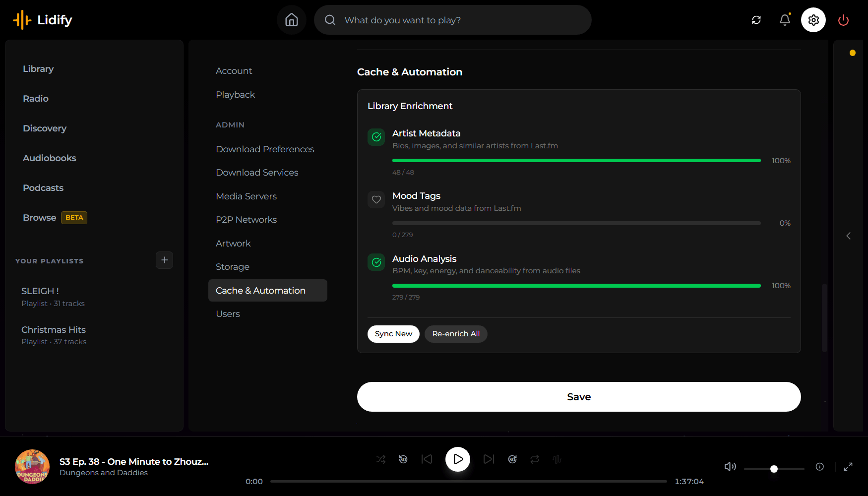Expand player to full screen
The width and height of the screenshot is (868, 496).
pos(848,466)
